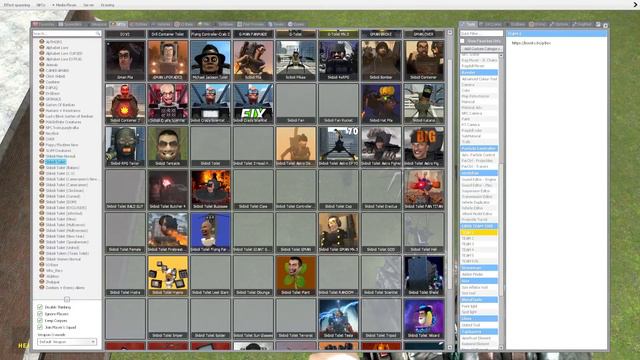Open the Animals NPC category
This screenshot has height=360, width=640.
click(x=52, y=64)
